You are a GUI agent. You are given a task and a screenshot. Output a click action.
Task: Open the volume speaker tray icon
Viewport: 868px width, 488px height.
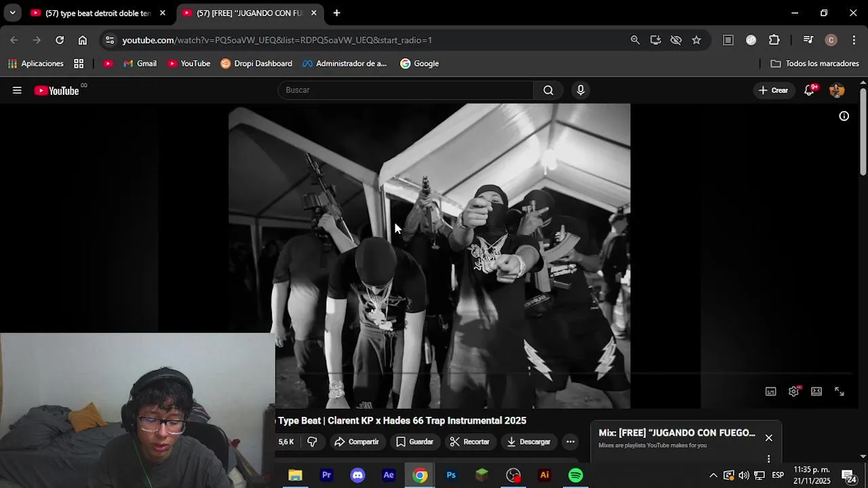point(744,475)
